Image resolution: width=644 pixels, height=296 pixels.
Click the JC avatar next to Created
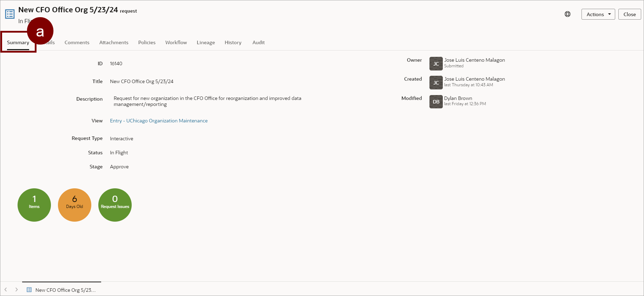coord(436,83)
